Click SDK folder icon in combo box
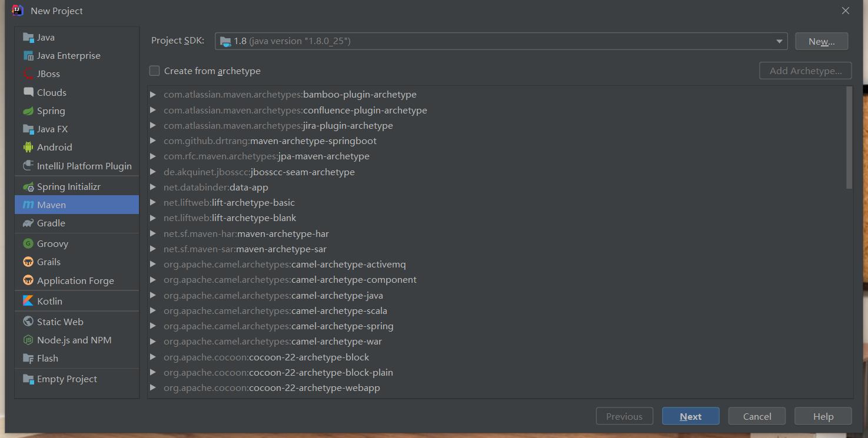 (x=225, y=41)
